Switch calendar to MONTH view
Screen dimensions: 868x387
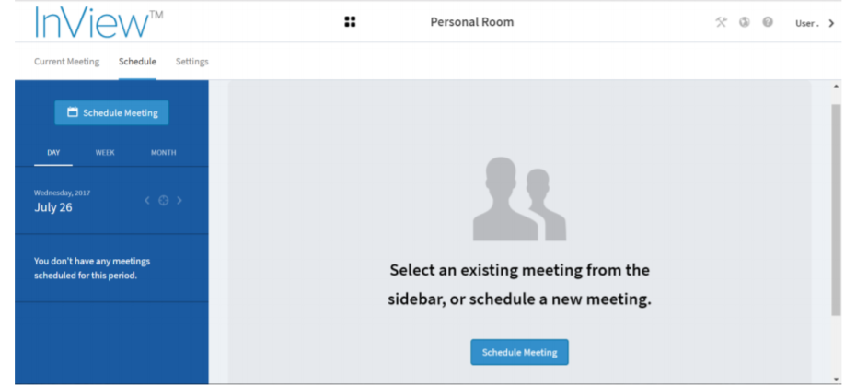tap(164, 153)
